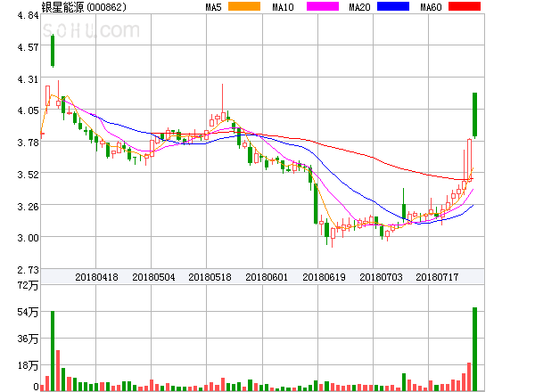This screenshot has width=535, height=392.
Task: Click the 20180717 date label
Action: pyautogui.click(x=437, y=277)
